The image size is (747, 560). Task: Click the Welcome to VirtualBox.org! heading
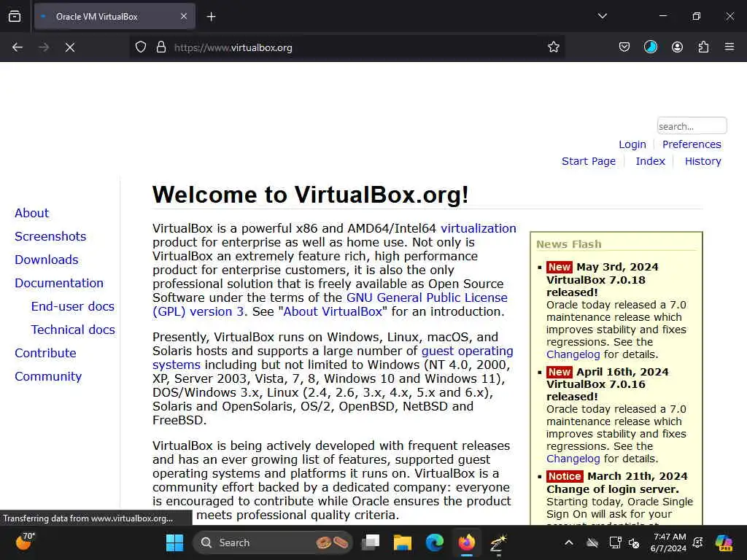[x=311, y=195]
